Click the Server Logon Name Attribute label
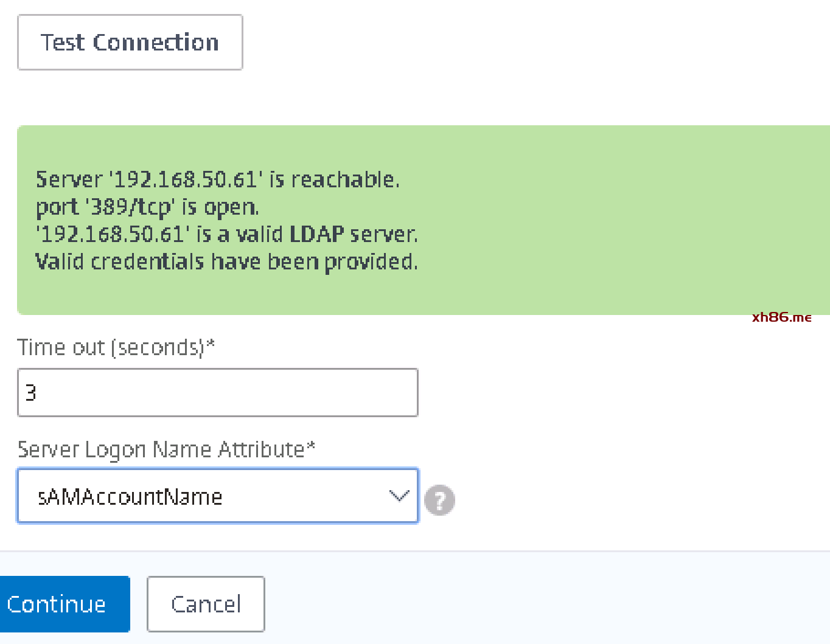830x644 pixels. tap(161, 449)
